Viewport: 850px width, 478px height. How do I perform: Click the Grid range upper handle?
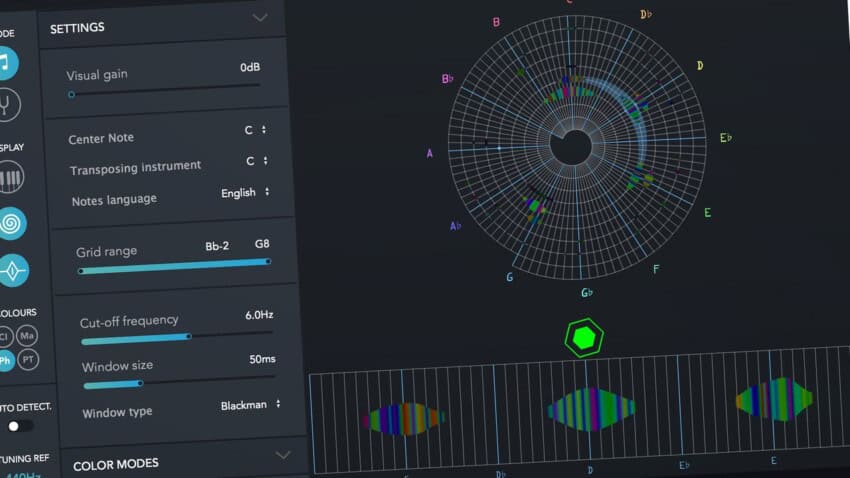coord(268,262)
